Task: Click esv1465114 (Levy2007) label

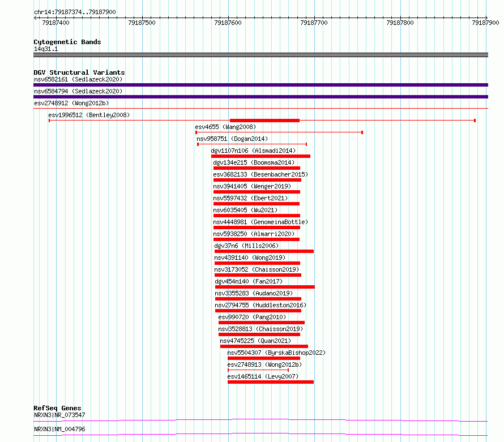Action: 263,376
